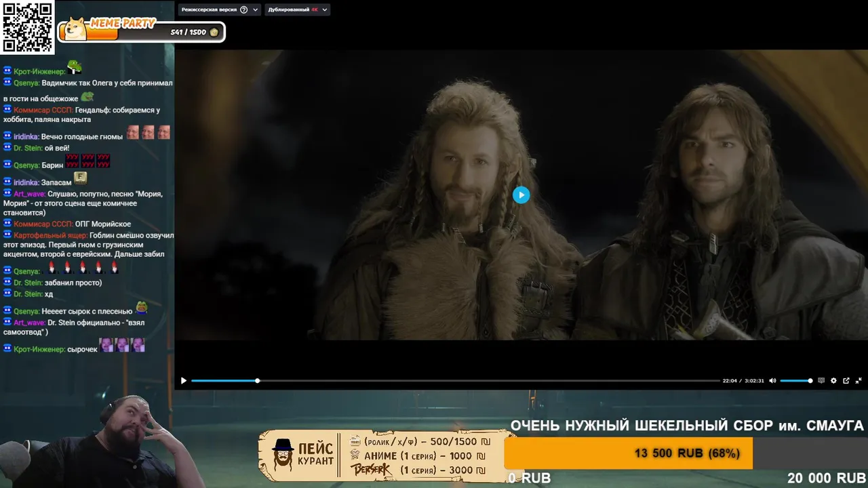Screen dimensions: 868x488
Task: Click the 20 000 RUB goal amount
Action: (827, 479)
